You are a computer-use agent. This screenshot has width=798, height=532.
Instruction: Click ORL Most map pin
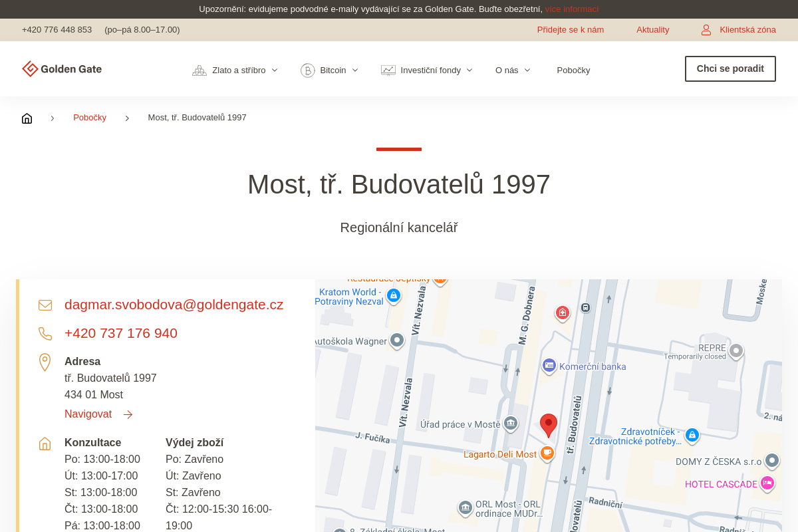[x=465, y=508]
